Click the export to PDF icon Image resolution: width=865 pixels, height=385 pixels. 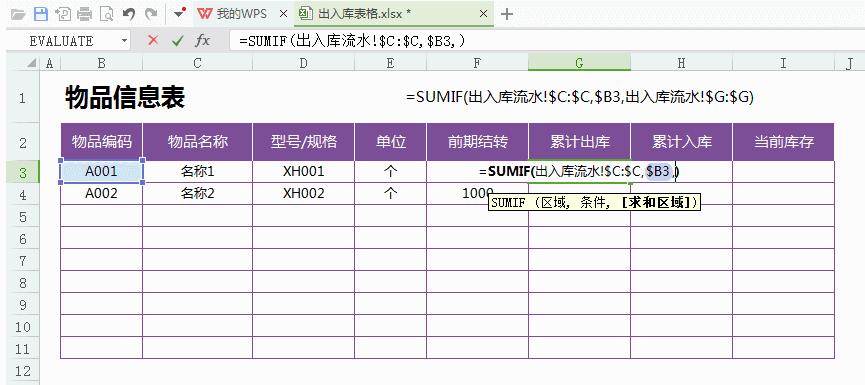point(63,14)
